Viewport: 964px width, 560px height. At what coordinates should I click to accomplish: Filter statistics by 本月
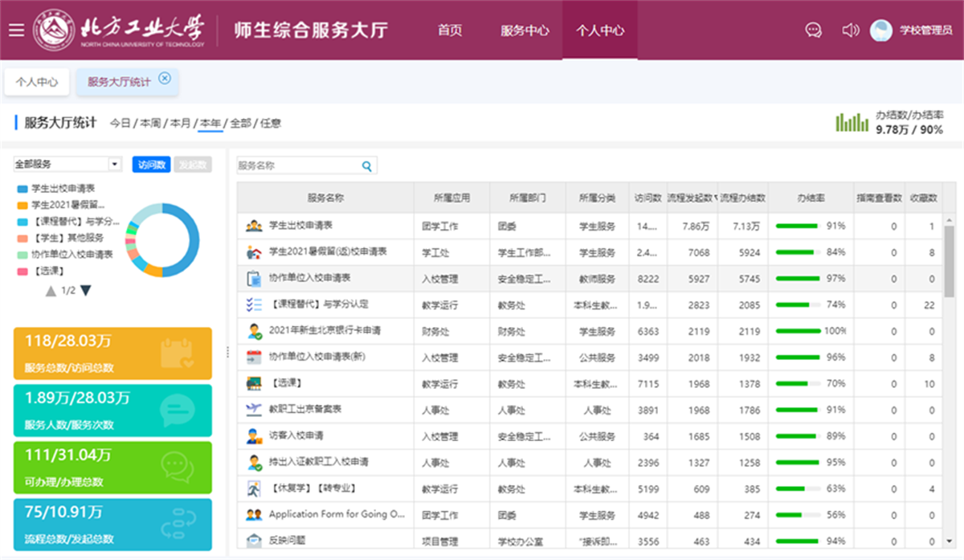(x=180, y=124)
